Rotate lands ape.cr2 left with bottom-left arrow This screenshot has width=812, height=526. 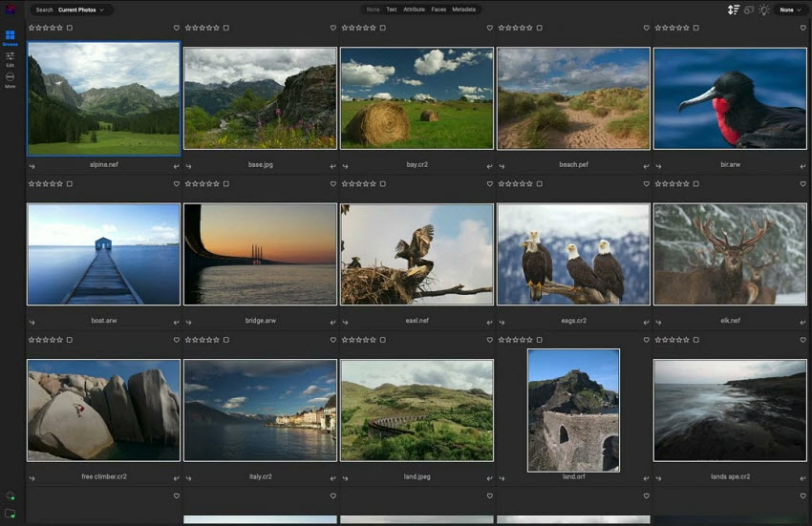(x=659, y=478)
